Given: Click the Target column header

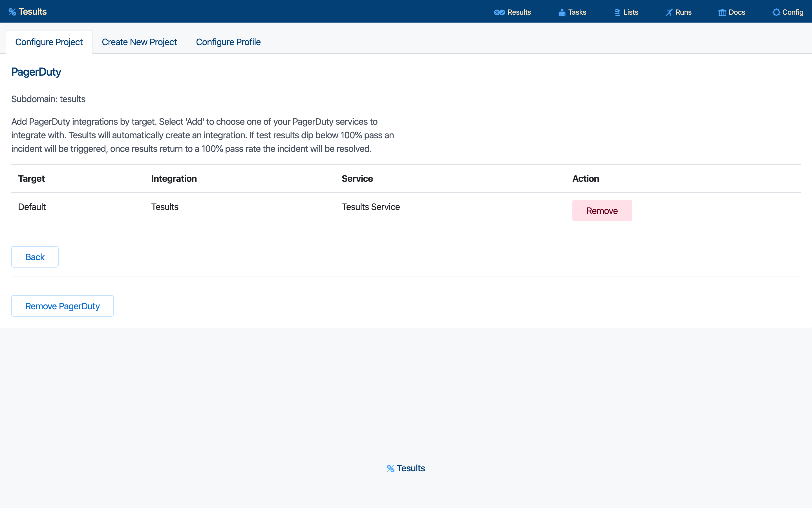Looking at the screenshot, I should 32,179.
